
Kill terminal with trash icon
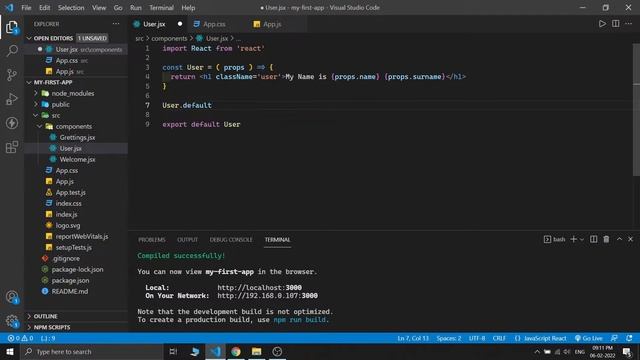click(607, 239)
